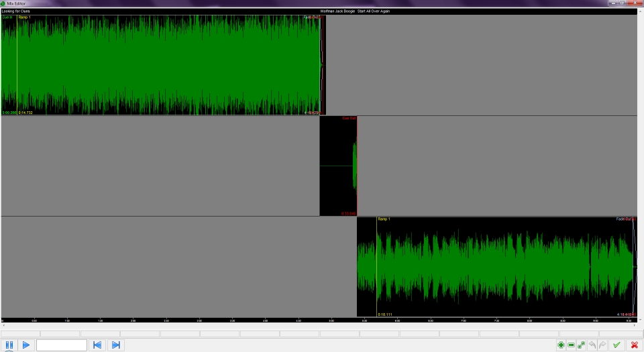The image size is (644, 352).
Task: Click Ramp 1 marker on bottom track
Action: coord(384,219)
